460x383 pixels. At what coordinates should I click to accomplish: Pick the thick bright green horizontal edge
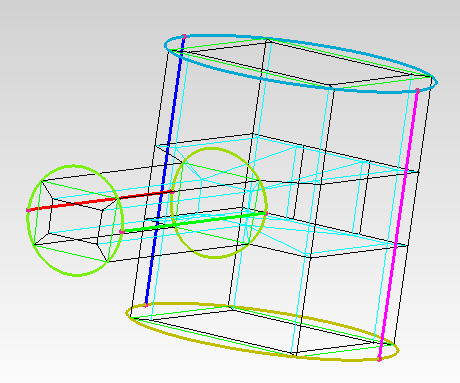pos(194,222)
